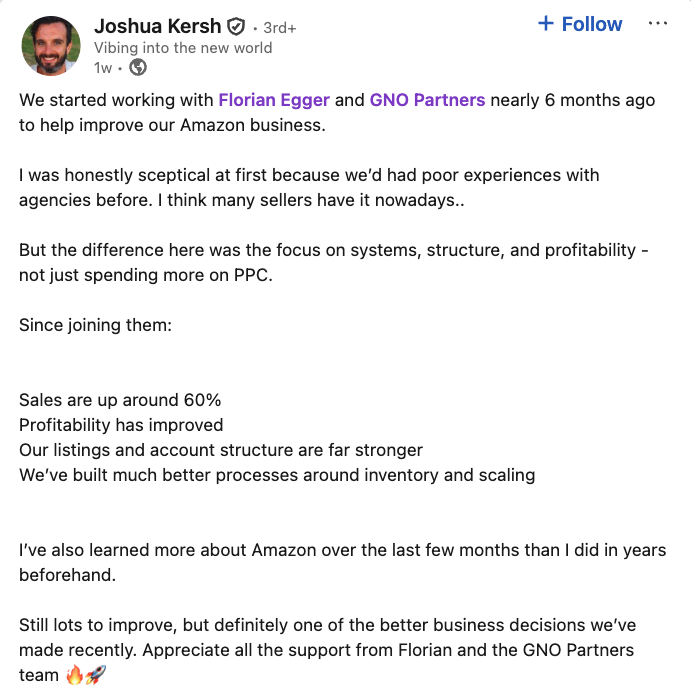
Task: Open Joshua Kersh's profile photo
Action: (51, 46)
